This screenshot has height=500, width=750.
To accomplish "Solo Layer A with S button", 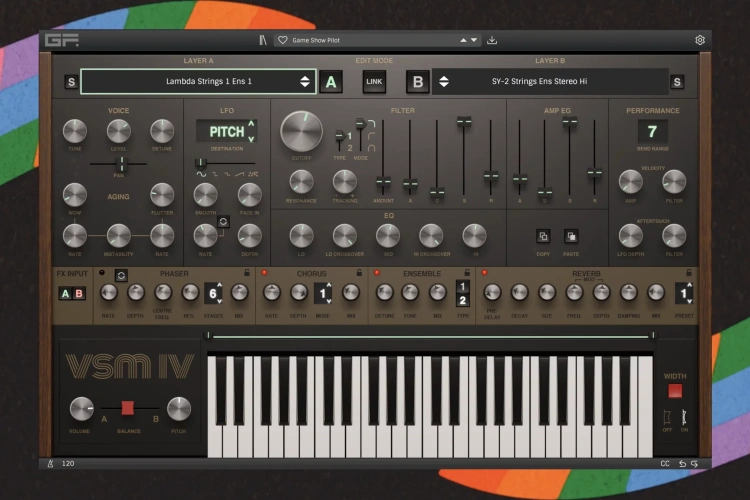I will click(x=71, y=82).
